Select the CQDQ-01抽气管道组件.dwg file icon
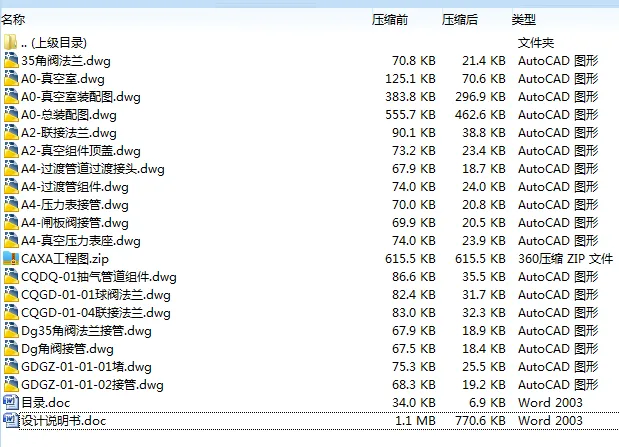The width and height of the screenshot is (619, 447). 11,276
